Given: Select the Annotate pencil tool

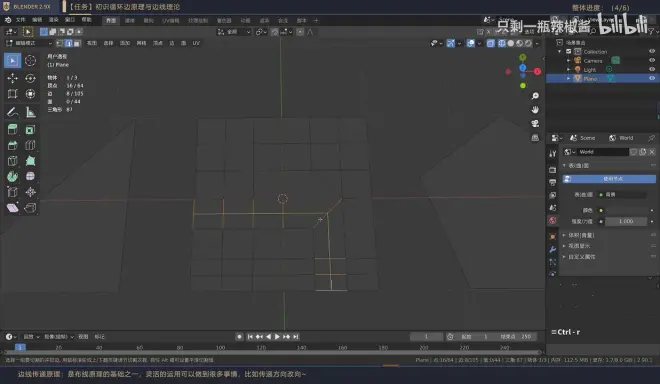Looking at the screenshot, I should pos(13,112).
